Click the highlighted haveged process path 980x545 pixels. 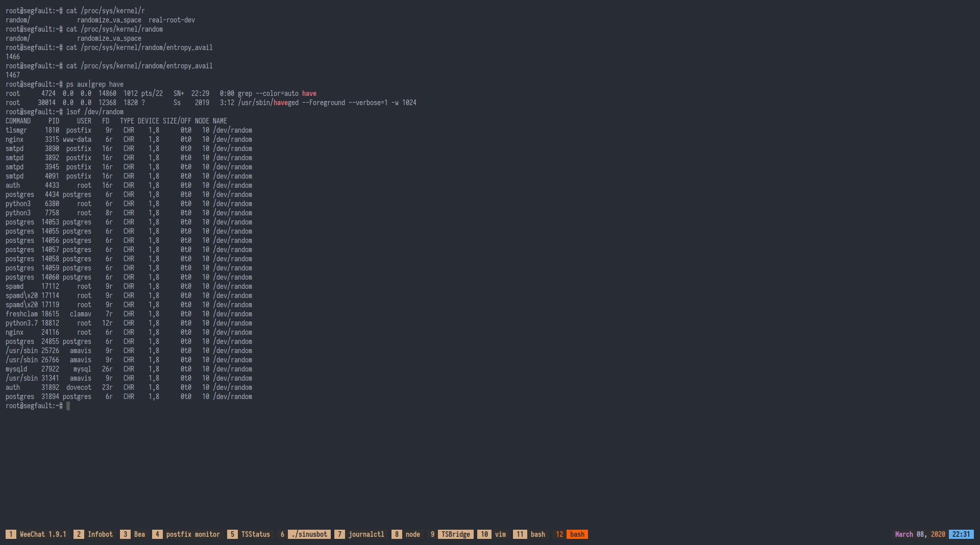coord(268,103)
